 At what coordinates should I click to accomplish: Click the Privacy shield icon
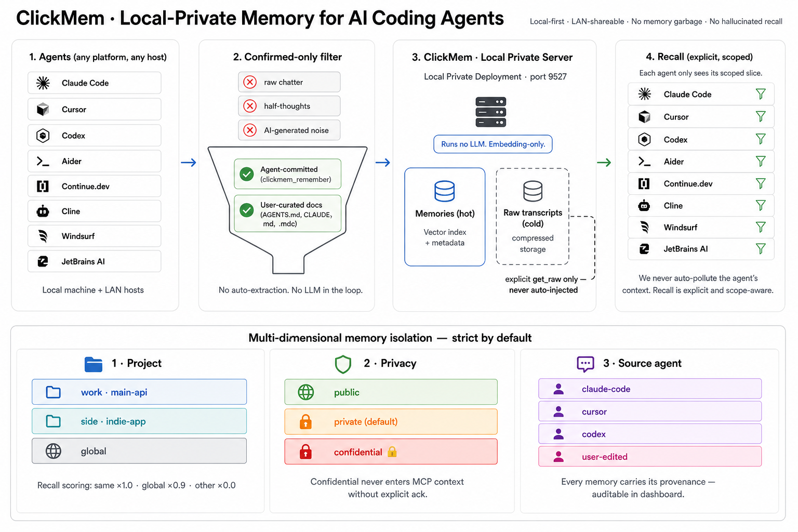(x=343, y=364)
